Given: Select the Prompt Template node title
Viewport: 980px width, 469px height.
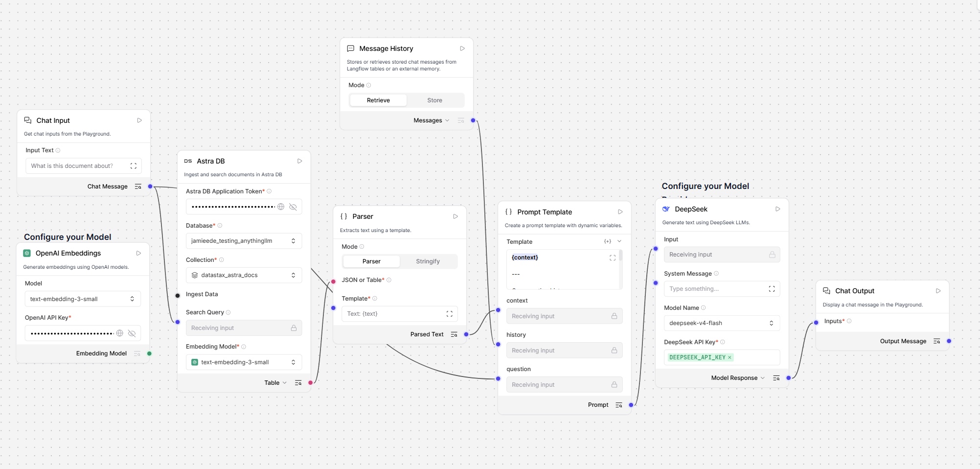Looking at the screenshot, I should point(545,212).
